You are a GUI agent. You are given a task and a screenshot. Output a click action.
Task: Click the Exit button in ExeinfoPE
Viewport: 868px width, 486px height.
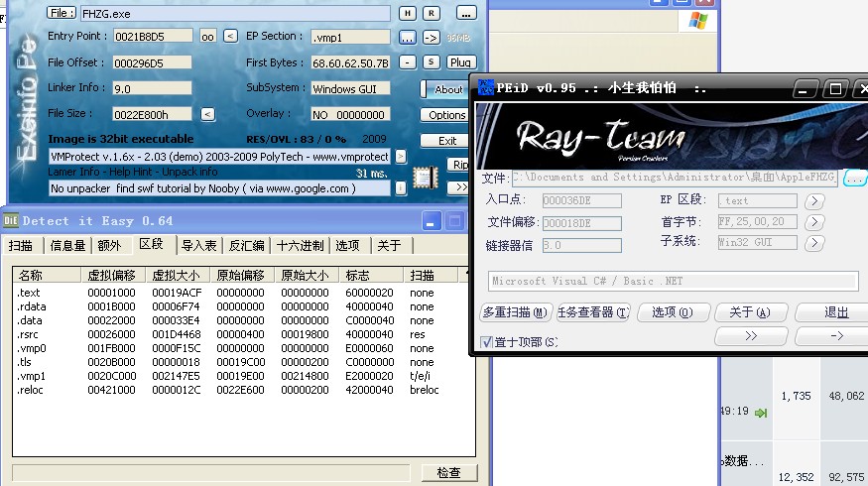point(445,141)
